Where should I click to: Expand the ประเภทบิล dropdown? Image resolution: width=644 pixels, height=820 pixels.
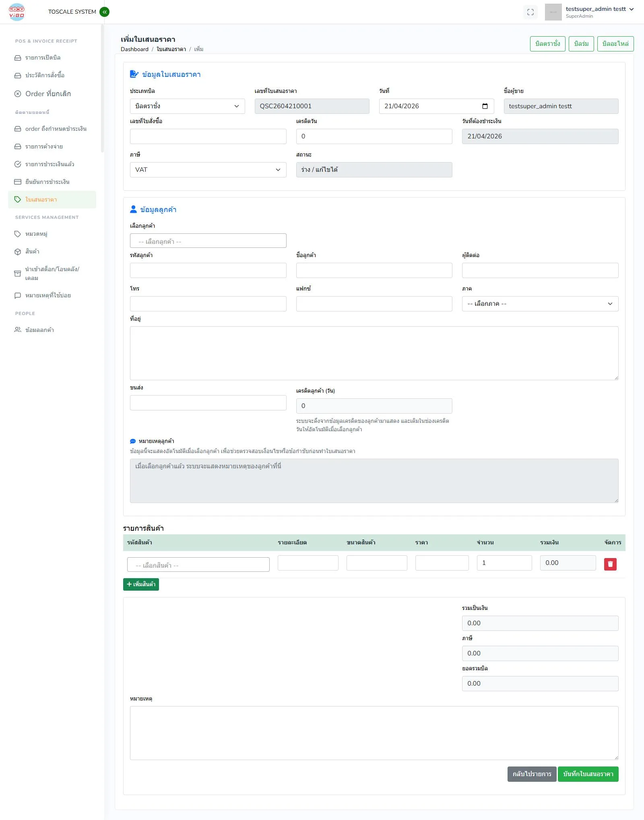click(x=187, y=106)
